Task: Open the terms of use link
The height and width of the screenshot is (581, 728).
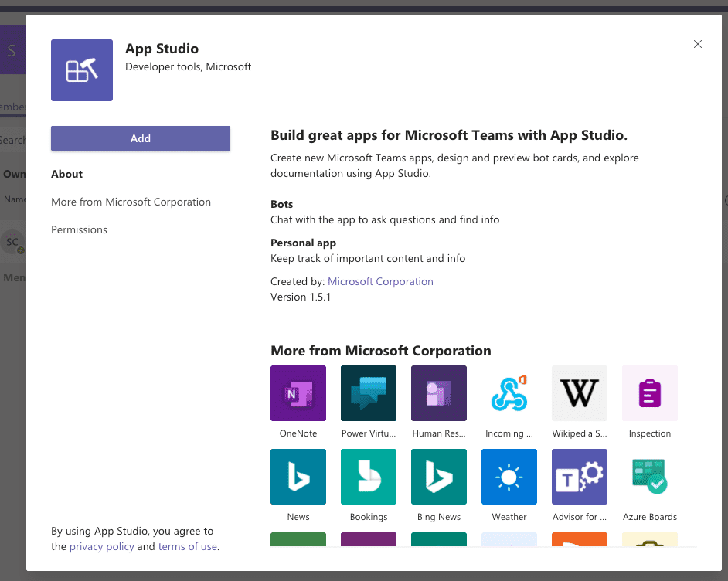Action: tap(188, 546)
